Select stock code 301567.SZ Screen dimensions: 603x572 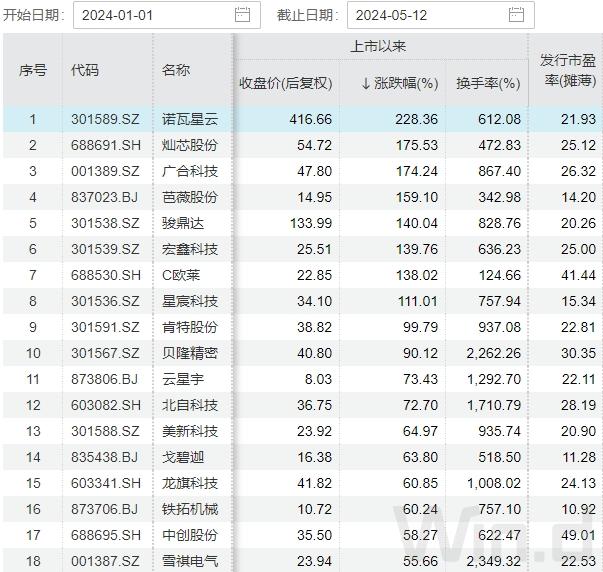coord(105,353)
